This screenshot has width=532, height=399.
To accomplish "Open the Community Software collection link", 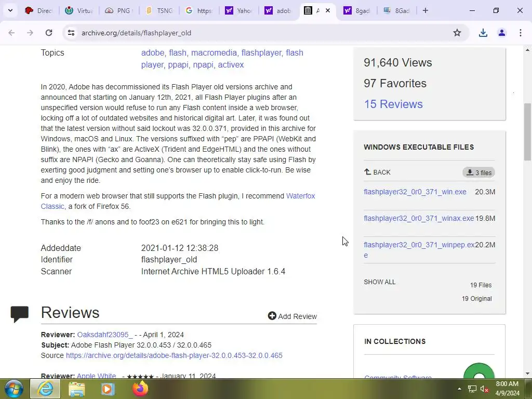I will point(397,377).
